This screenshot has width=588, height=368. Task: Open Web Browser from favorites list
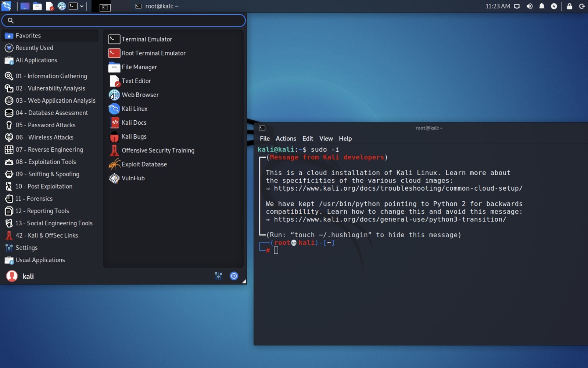tap(173, 95)
